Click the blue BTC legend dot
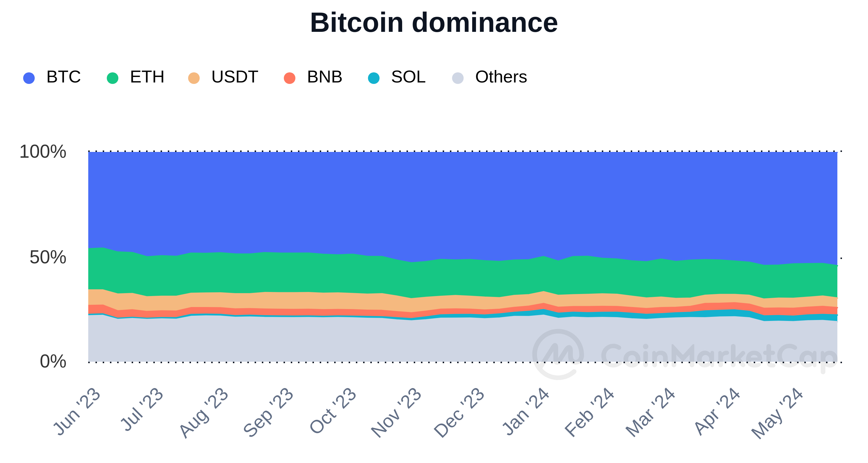The width and height of the screenshot is (868, 463). (x=29, y=78)
